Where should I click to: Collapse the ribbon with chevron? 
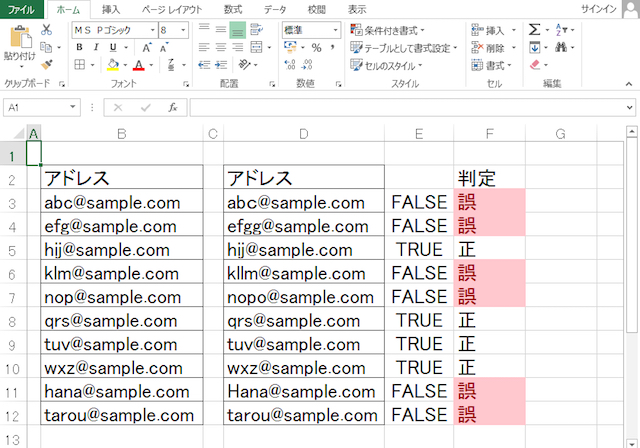tap(629, 84)
